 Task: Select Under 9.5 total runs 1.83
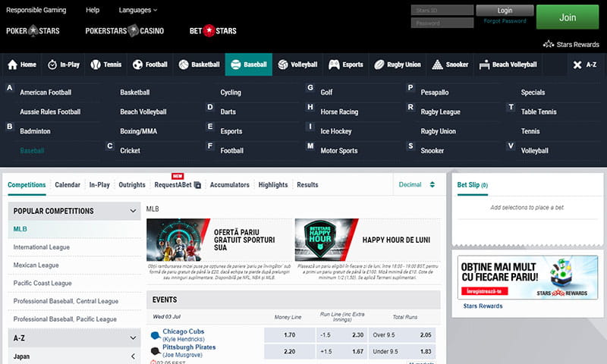[x=402, y=351]
